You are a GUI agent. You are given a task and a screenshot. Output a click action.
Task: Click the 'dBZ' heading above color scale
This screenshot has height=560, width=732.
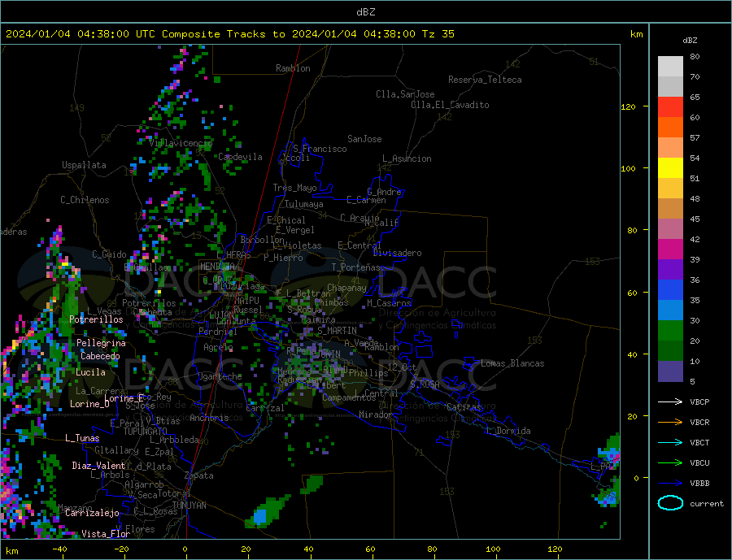click(x=690, y=41)
